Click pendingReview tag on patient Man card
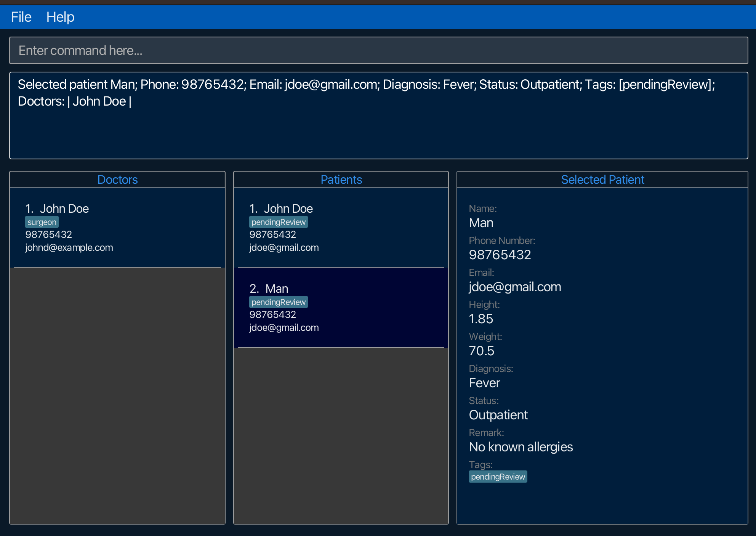The image size is (756, 536). (x=279, y=302)
